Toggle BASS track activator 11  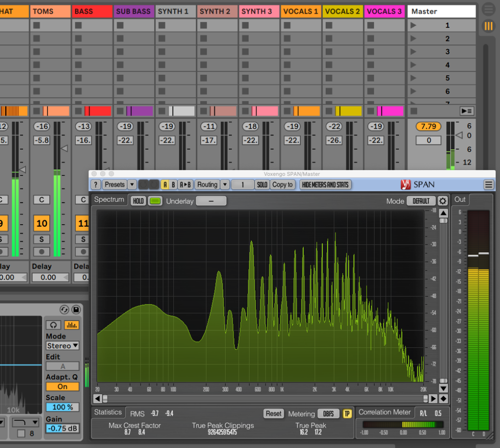pos(82,223)
